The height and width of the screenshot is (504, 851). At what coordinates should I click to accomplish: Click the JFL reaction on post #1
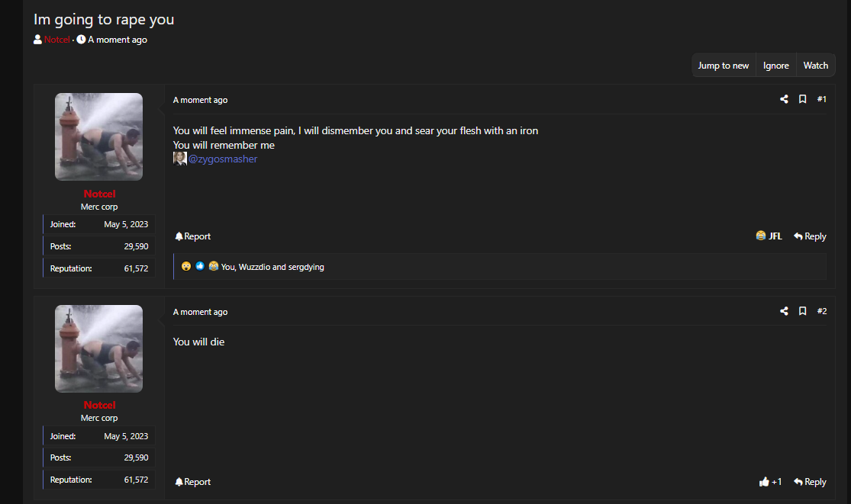769,236
